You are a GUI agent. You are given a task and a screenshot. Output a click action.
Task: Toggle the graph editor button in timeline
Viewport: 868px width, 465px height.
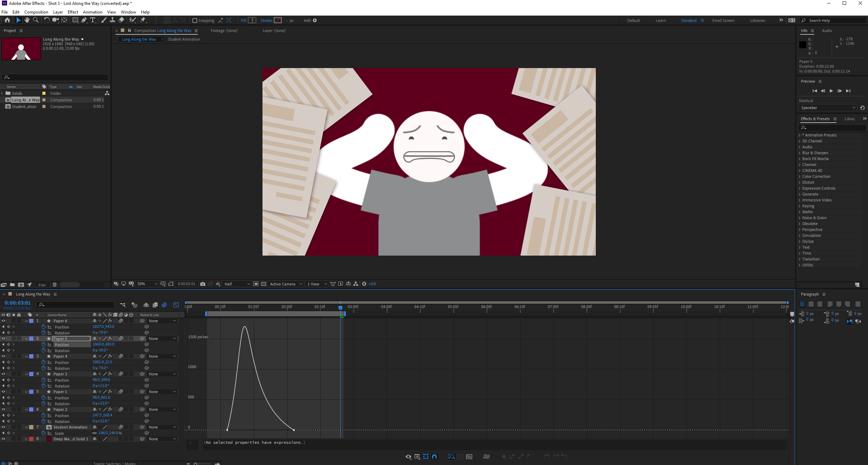[x=176, y=305]
